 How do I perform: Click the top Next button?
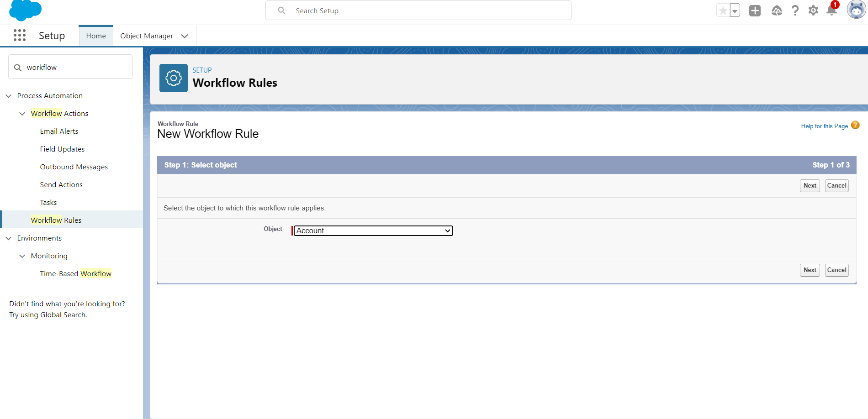point(810,186)
